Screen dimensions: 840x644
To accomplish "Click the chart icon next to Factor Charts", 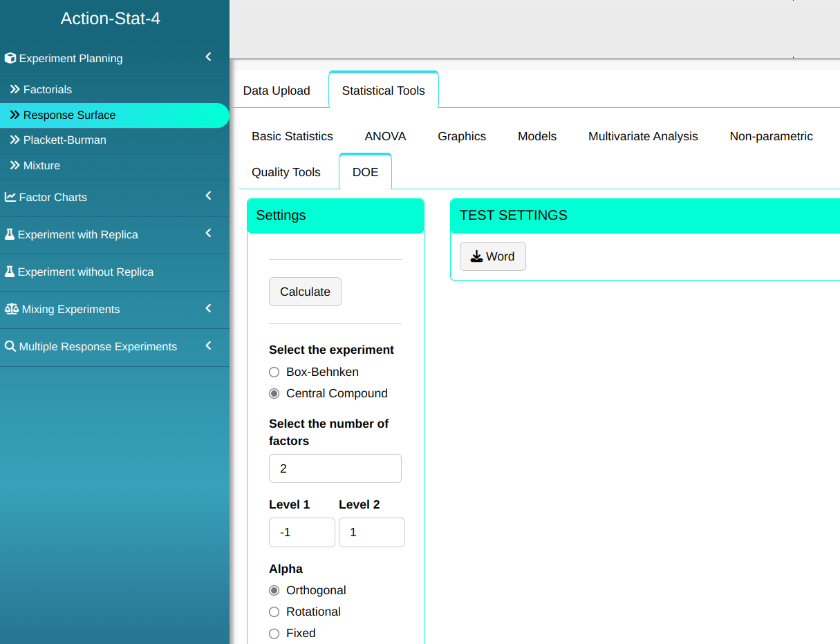I will click(x=10, y=197).
